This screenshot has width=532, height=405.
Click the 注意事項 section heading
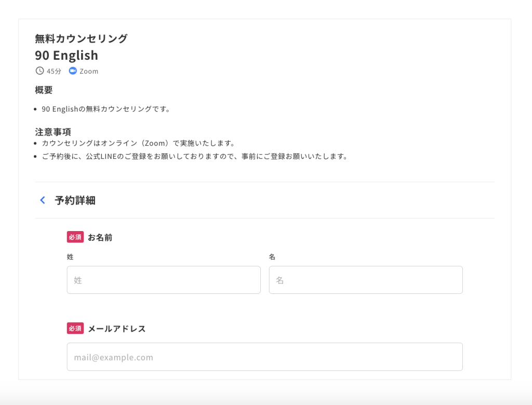pos(52,132)
